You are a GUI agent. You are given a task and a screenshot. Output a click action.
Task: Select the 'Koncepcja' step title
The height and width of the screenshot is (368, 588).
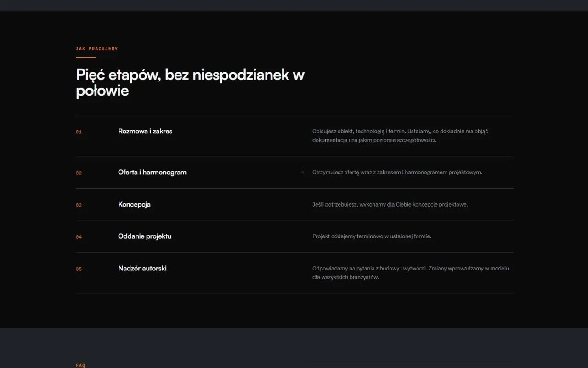click(134, 205)
